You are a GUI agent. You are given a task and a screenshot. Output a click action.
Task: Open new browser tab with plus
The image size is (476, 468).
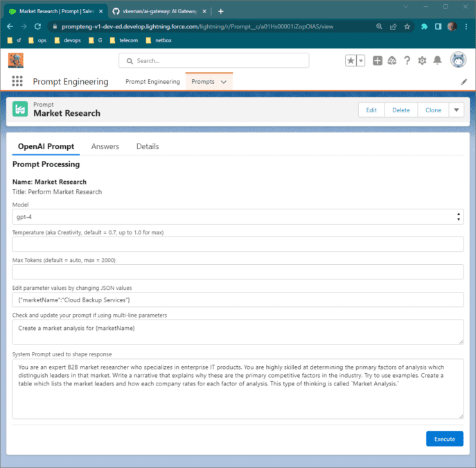click(221, 11)
